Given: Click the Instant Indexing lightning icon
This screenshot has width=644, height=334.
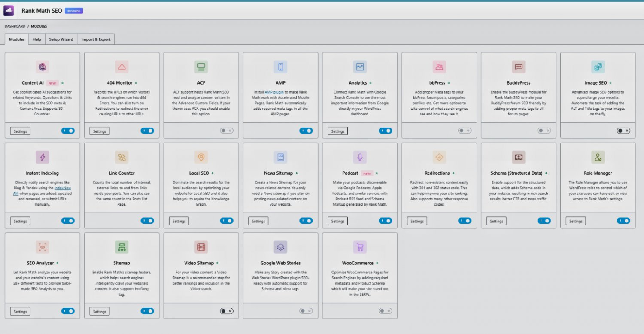Looking at the screenshot, I should (43, 157).
